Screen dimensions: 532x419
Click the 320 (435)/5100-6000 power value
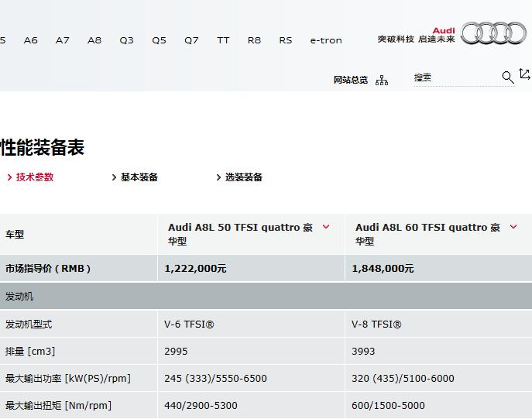tap(403, 378)
